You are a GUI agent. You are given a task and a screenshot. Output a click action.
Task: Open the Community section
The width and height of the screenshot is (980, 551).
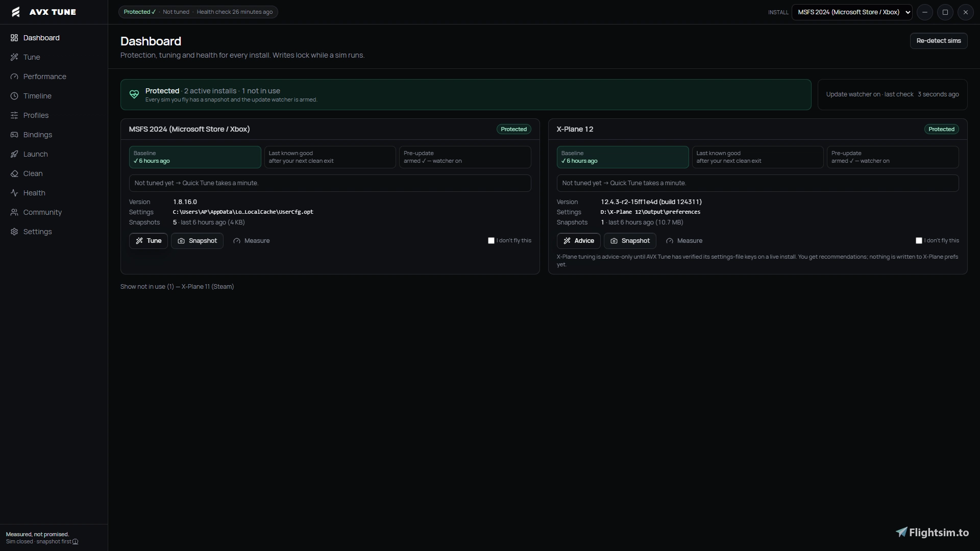42,212
